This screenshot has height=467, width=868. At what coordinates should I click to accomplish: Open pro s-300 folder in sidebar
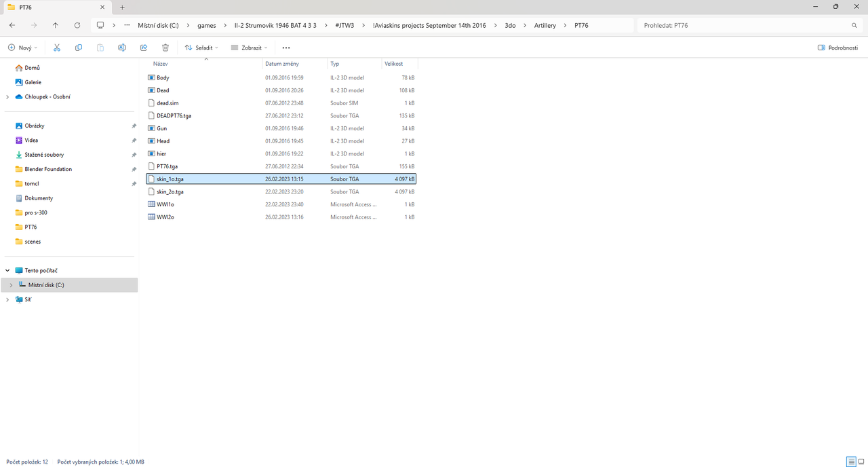35,212
